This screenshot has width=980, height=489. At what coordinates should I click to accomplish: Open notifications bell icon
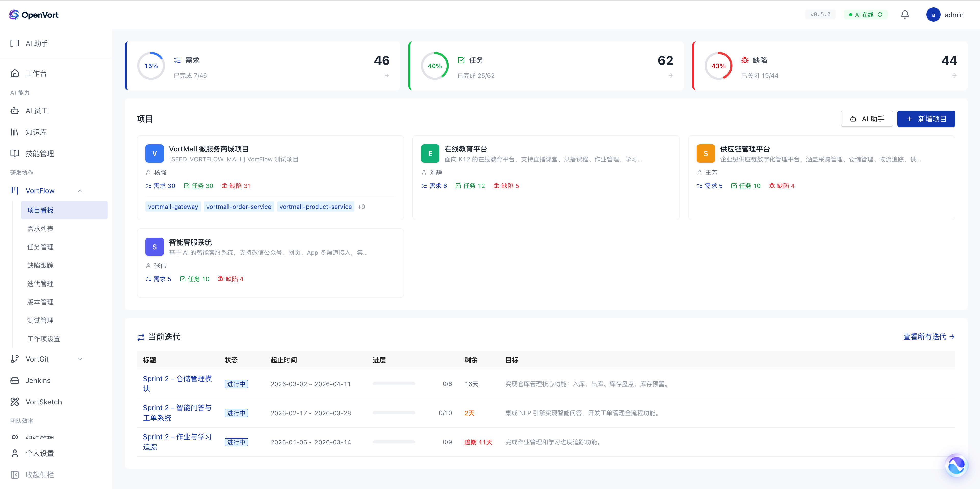click(x=905, y=15)
